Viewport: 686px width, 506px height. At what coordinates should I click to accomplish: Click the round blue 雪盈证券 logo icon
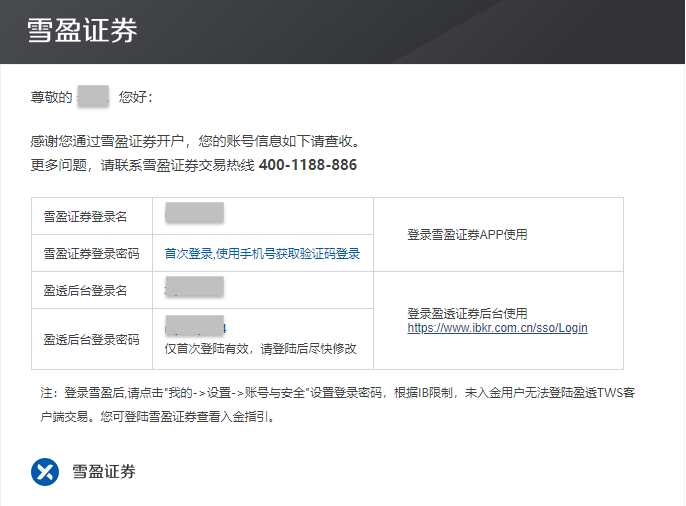point(45,472)
